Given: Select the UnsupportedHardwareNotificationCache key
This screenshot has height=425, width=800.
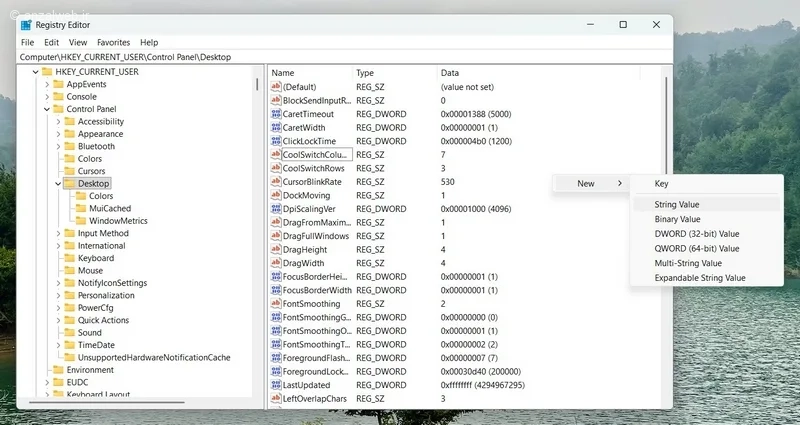Looking at the screenshot, I should pyautogui.click(x=154, y=357).
